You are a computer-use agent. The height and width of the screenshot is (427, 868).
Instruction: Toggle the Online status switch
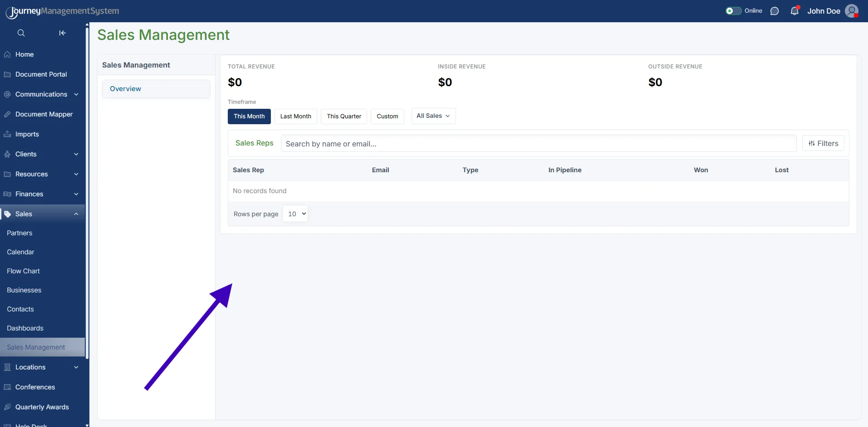coord(733,11)
